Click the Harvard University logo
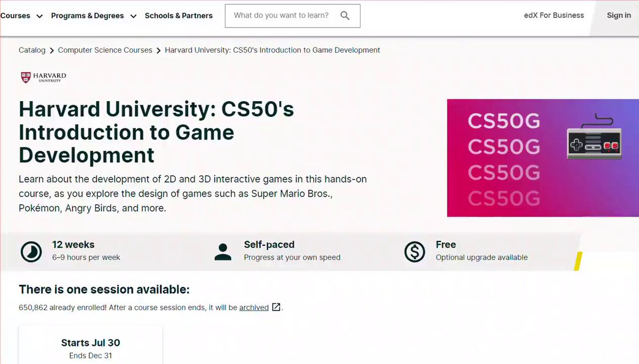 [44, 78]
